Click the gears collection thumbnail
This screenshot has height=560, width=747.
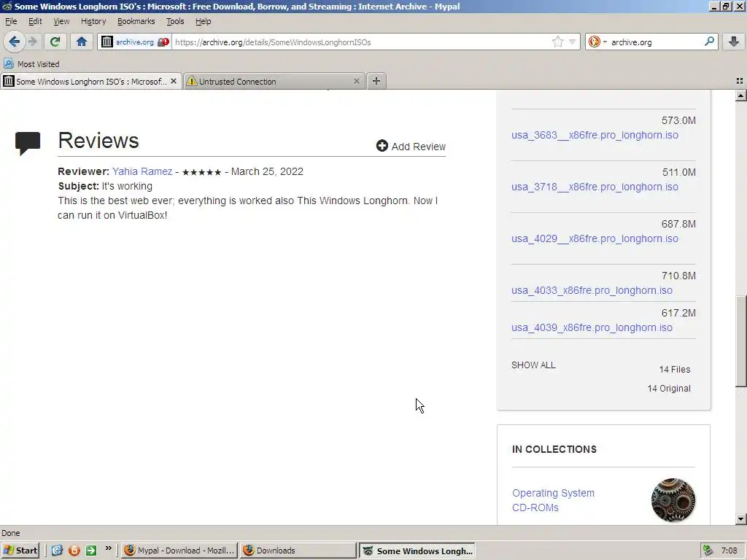coord(673,500)
